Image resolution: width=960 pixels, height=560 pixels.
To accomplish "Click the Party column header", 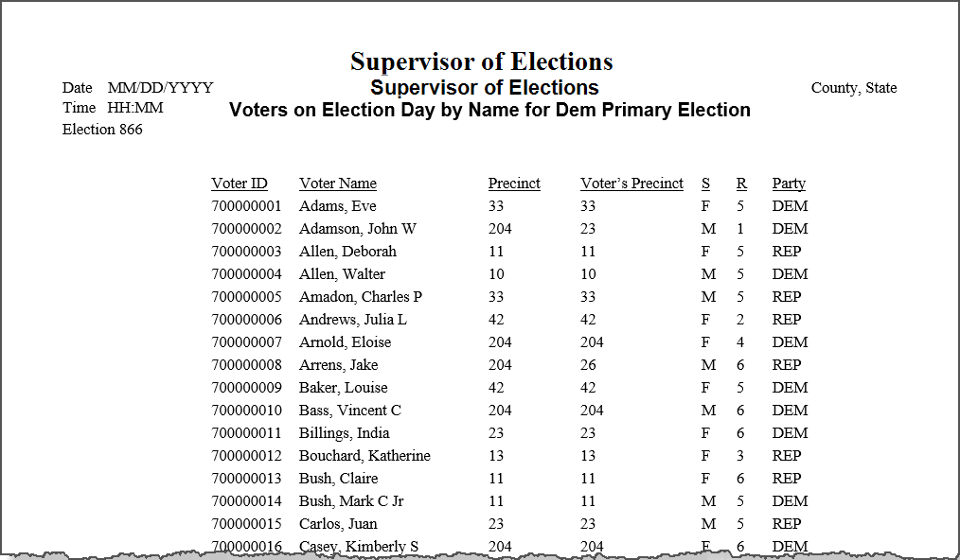I will [x=789, y=184].
